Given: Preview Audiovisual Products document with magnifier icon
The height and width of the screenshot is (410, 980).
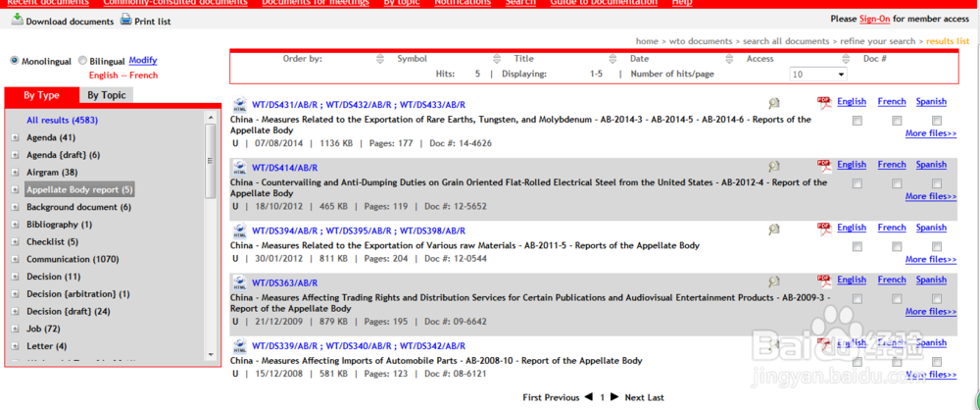Looking at the screenshot, I should coord(774,282).
